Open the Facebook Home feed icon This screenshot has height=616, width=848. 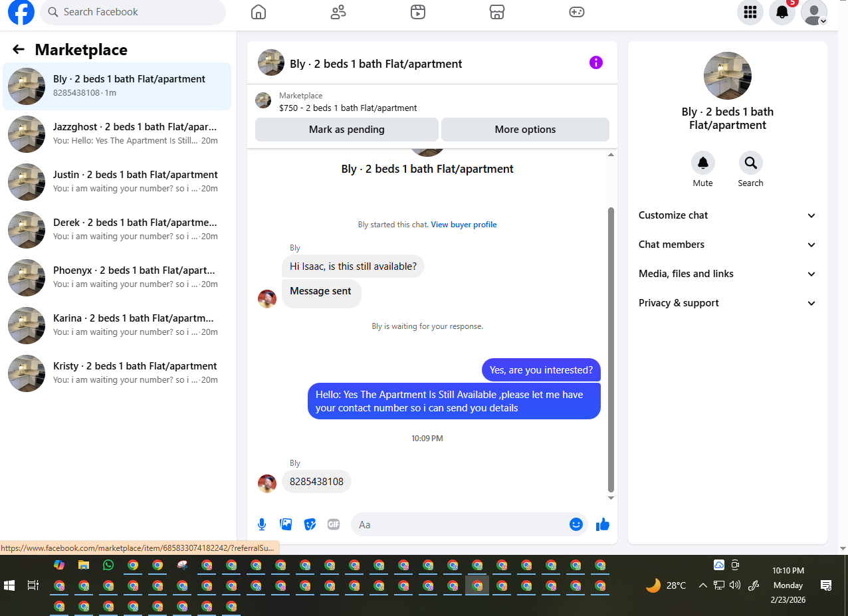259,12
